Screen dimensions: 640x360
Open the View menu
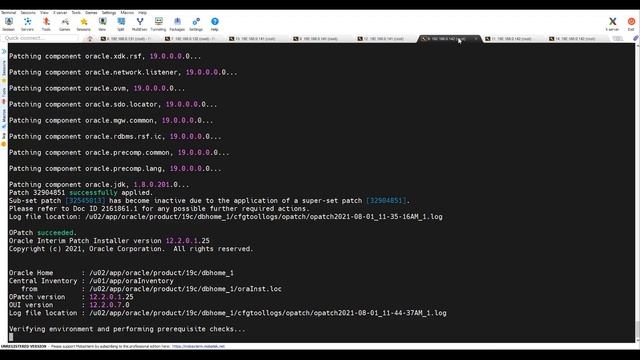click(44, 13)
